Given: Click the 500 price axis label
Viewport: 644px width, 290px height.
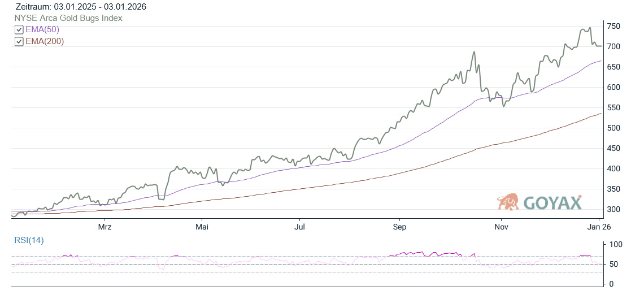Looking at the screenshot, I should (x=613, y=128).
